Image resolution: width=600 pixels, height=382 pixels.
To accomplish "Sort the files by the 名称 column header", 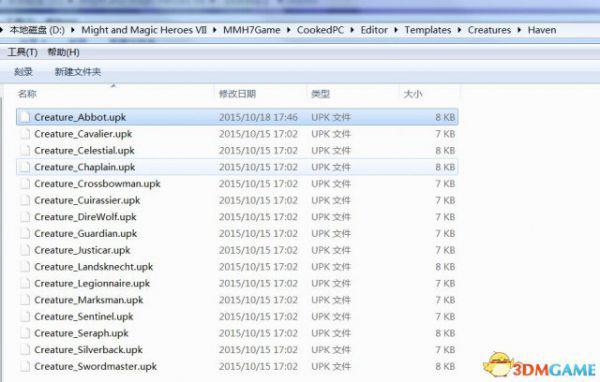I will click(x=27, y=94).
